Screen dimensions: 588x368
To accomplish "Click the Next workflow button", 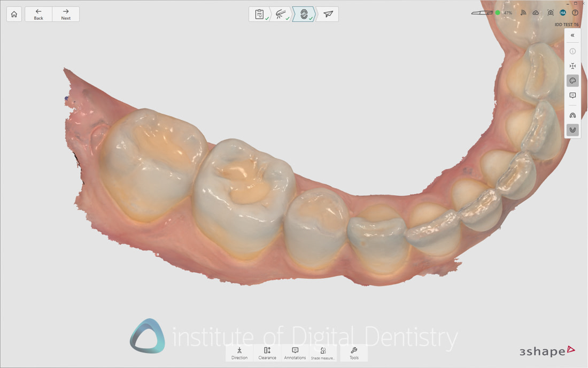I will [x=65, y=14].
